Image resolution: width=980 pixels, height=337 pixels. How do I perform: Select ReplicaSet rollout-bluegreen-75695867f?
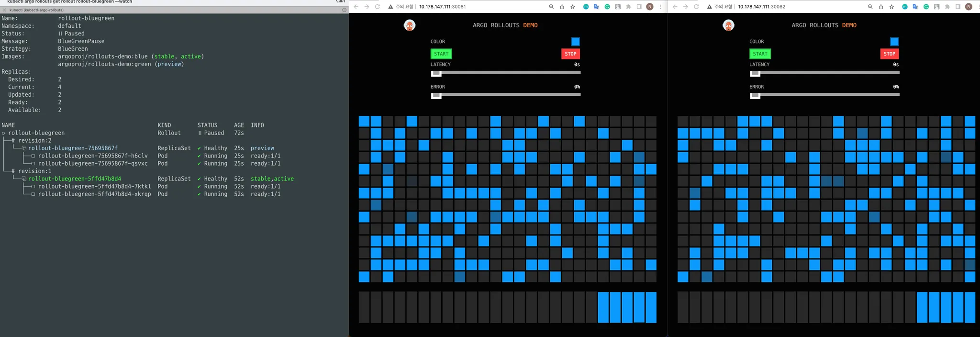pyautogui.click(x=73, y=148)
